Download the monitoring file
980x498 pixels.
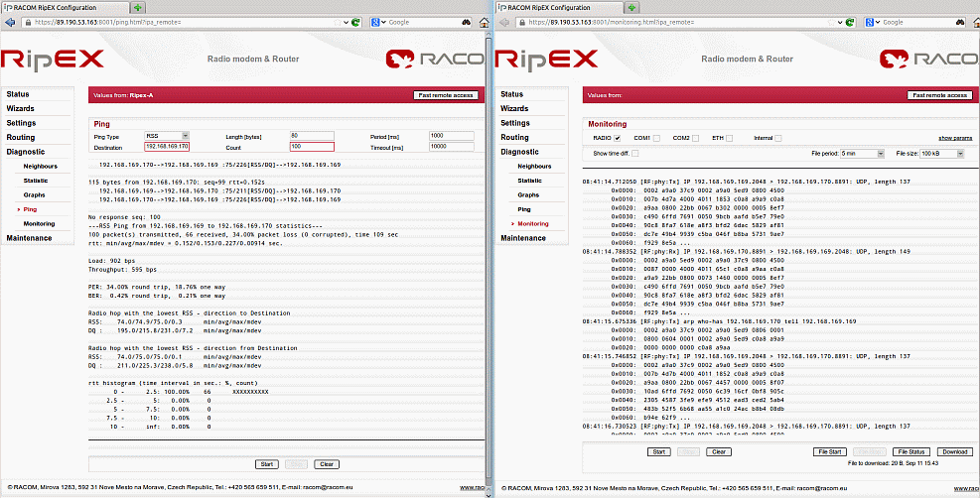(955, 451)
